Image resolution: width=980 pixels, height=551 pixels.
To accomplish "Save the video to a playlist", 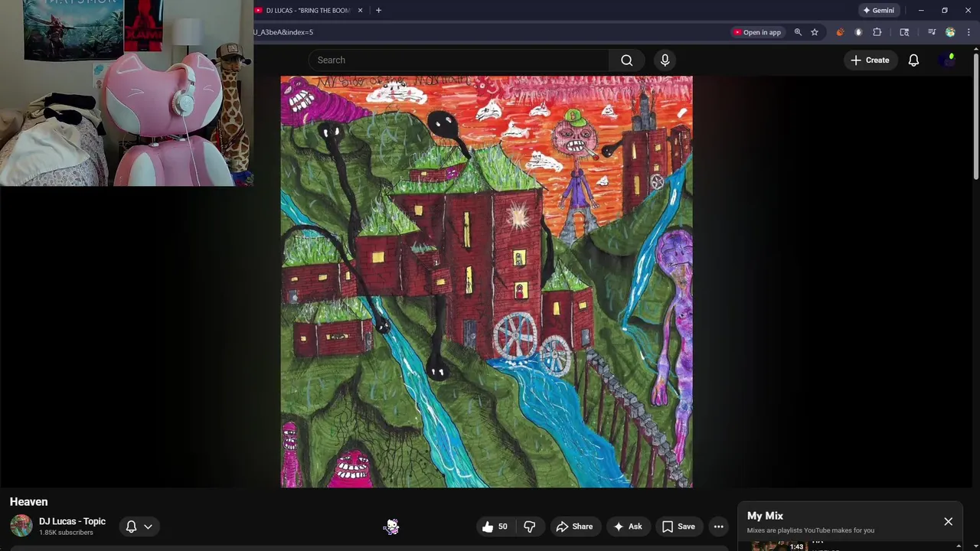I will pyautogui.click(x=678, y=527).
